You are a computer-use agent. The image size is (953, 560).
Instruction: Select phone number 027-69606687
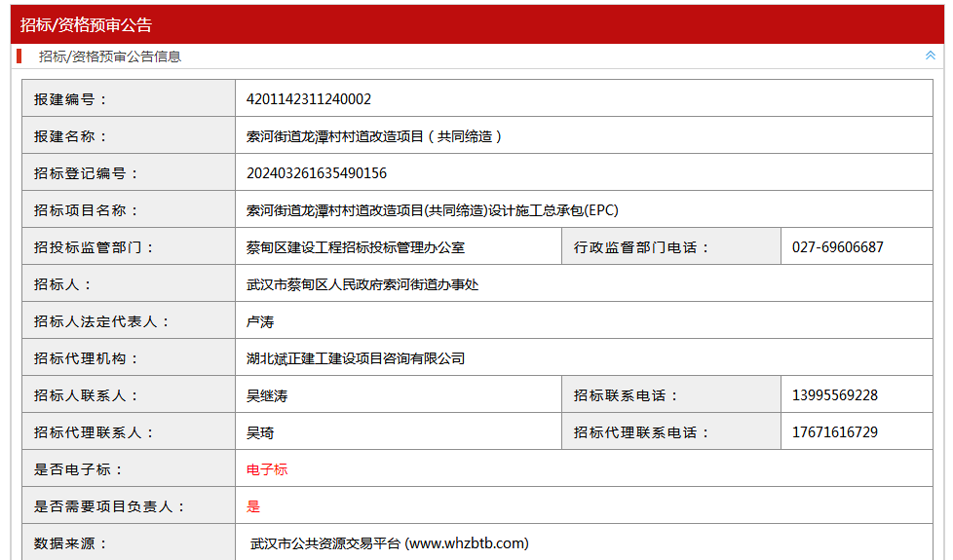pos(837,247)
